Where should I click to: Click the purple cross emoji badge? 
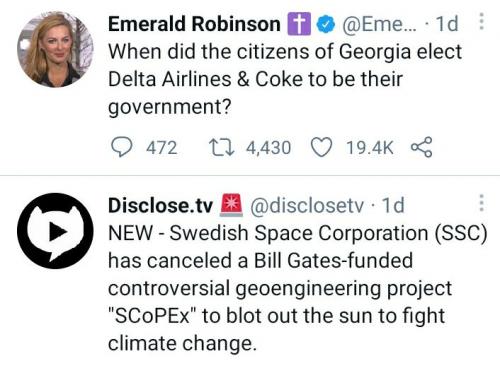(x=299, y=24)
